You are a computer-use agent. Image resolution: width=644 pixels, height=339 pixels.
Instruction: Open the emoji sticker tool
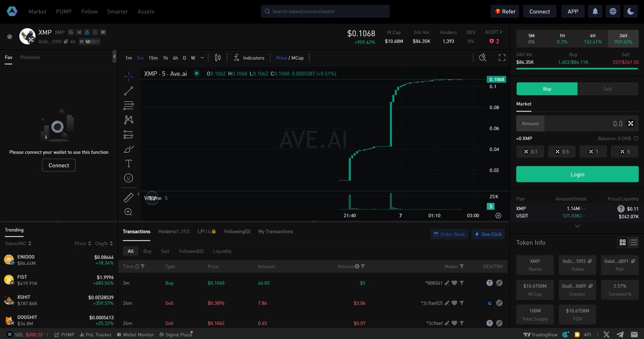[129, 178]
